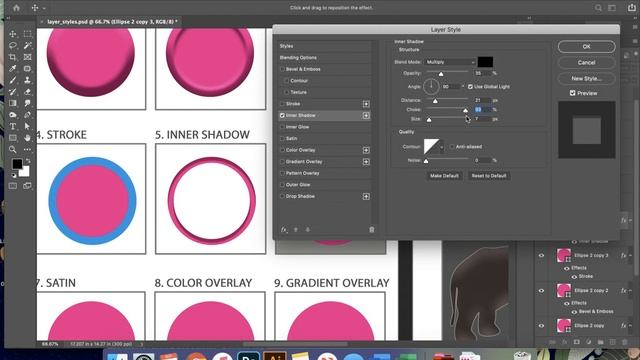The height and width of the screenshot is (360, 640).
Task: Open the Contour picker dropdown arrow
Action: coord(442,147)
